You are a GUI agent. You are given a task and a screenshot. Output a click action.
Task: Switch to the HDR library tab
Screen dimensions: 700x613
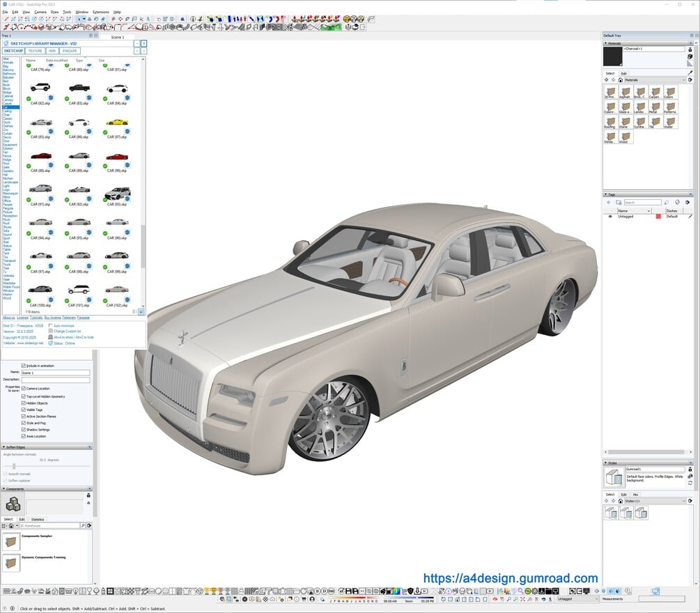(x=52, y=51)
